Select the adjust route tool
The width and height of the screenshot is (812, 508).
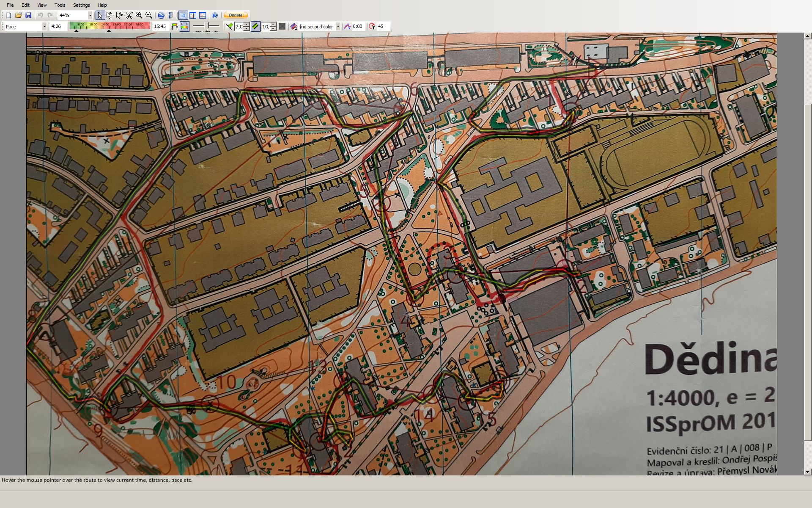(x=110, y=15)
